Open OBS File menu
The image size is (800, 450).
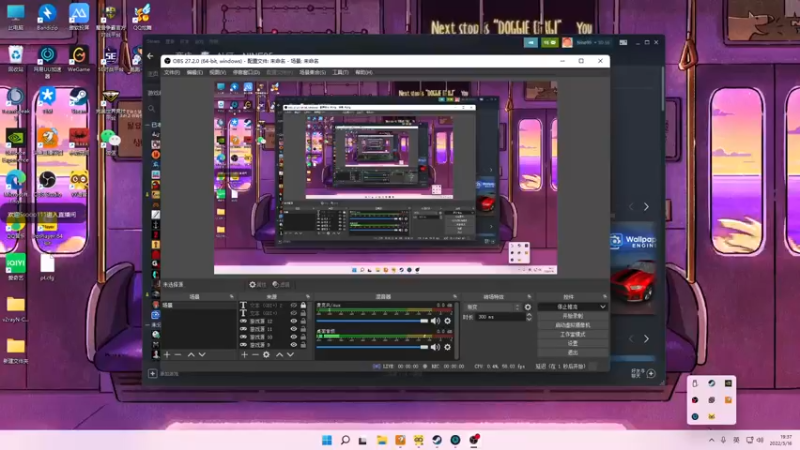tap(171, 72)
